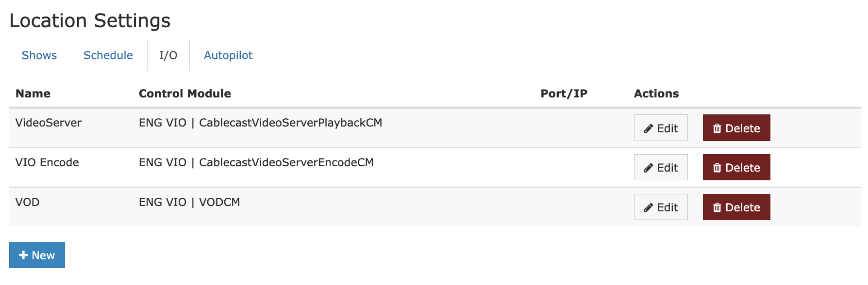This screenshot has width=868, height=285.
Task: Click the pencil icon in the VIO Encode row
Action: click(648, 168)
